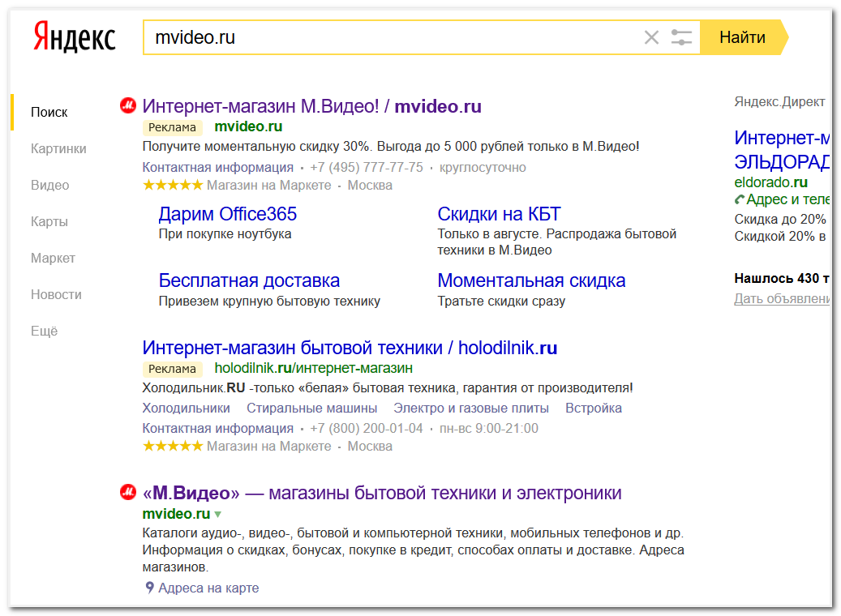This screenshot has width=841, height=616.
Task: Click map pin icon near Адреса на карте
Action: click(x=150, y=588)
